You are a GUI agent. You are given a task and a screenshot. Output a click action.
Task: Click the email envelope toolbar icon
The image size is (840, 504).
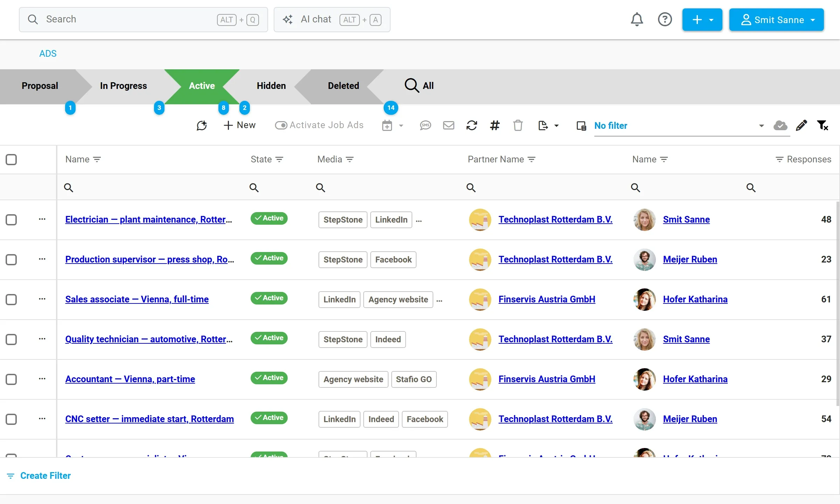pyautogui.click(x=448, y=125)
